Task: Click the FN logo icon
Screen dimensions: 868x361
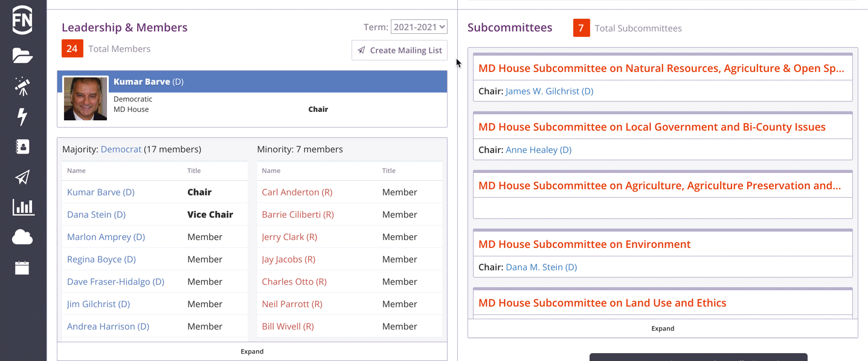Action: click(x=22, y=20)
